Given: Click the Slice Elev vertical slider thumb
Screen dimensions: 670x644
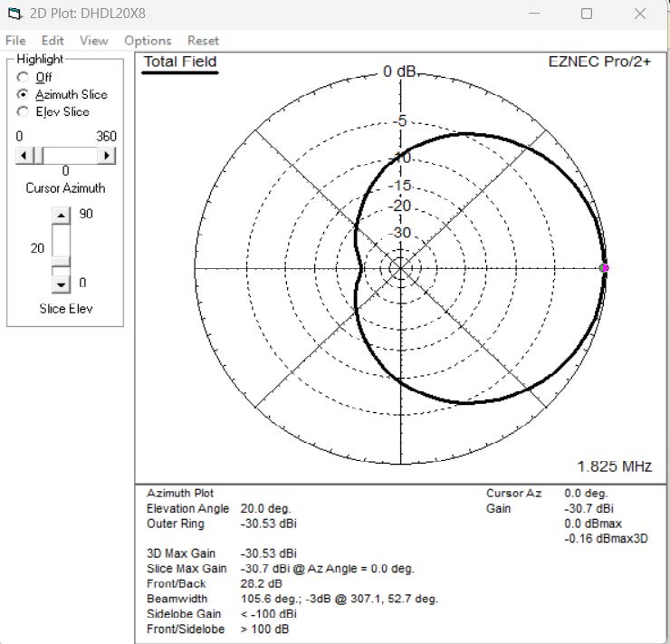Looking at the screenshot, I should point(61,262).
